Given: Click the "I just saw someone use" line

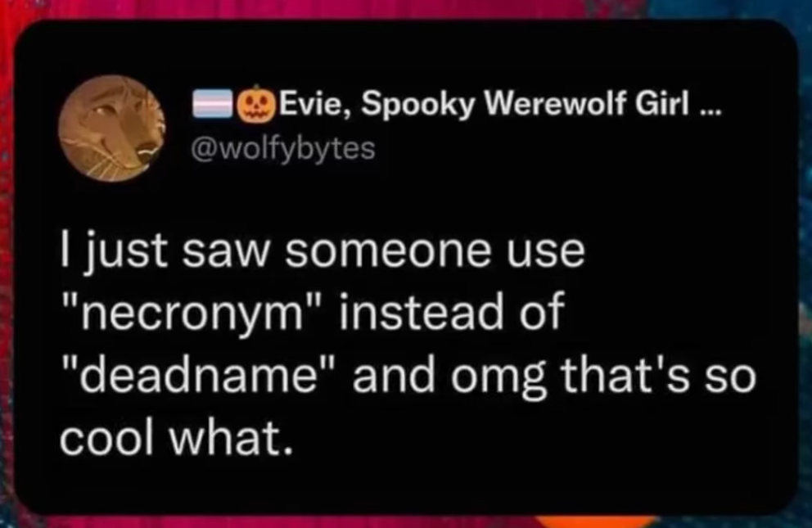Looking at the screenshot, I should (323, 250).
